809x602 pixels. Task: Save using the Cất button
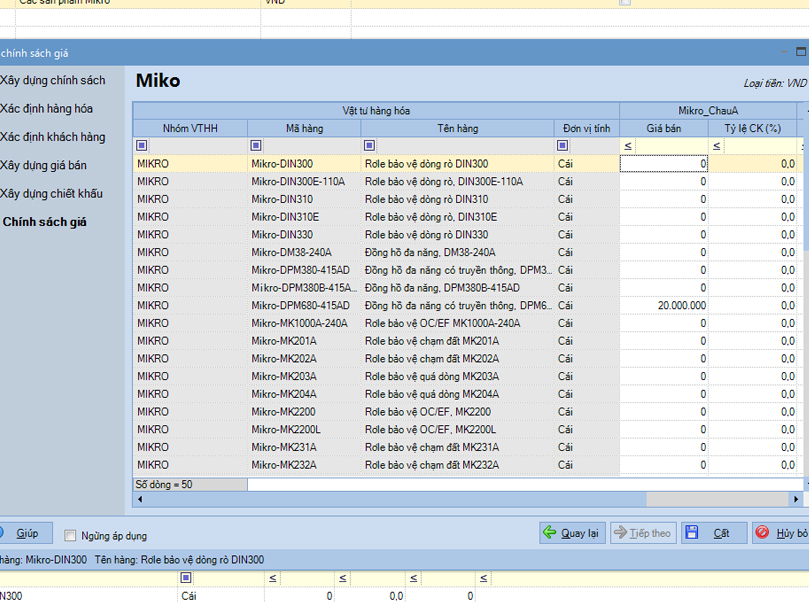tap(714, 533)
